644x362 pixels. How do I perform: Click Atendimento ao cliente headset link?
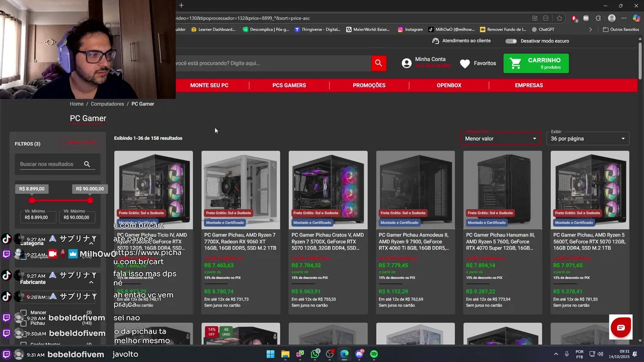(461, 41)
